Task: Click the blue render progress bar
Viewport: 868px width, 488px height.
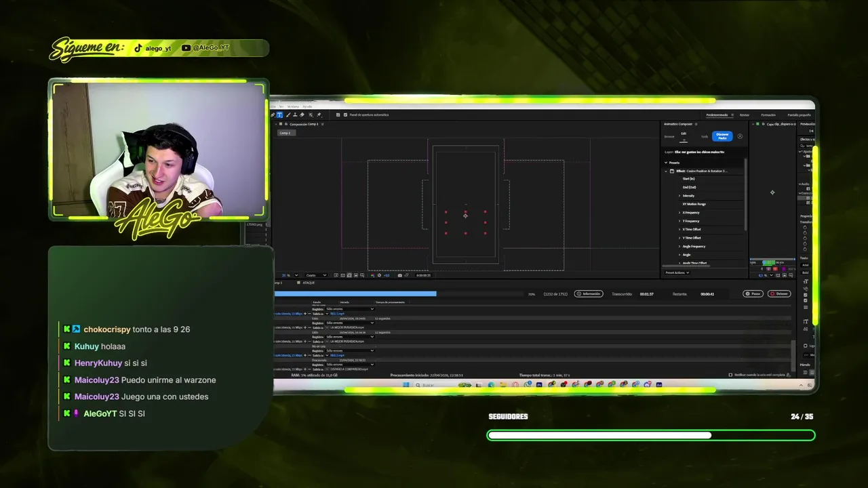Action: coord(355,293)
